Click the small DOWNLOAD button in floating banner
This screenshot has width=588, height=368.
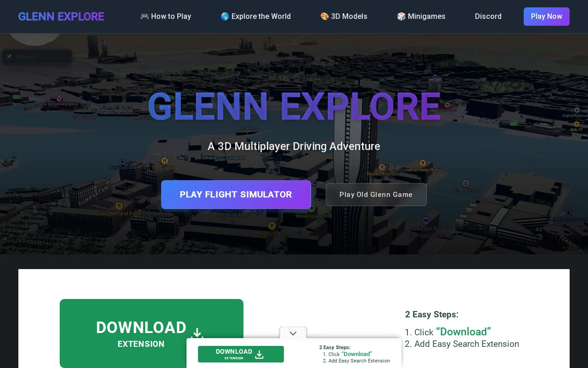241,354
